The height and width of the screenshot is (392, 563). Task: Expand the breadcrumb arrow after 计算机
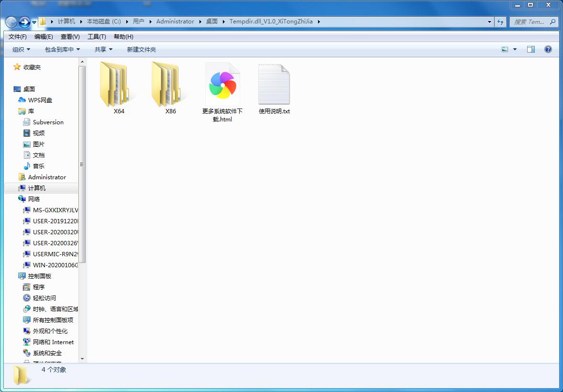pos(81,22)
